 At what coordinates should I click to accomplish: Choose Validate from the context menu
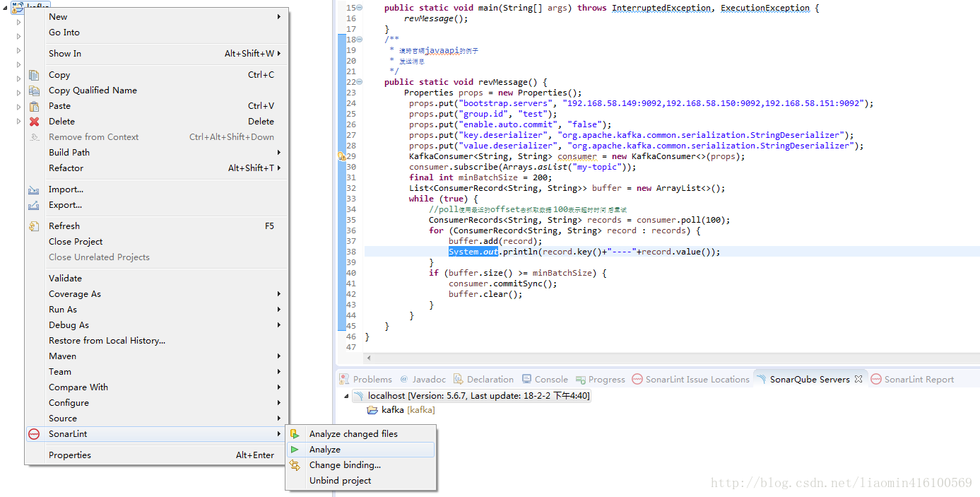pyautogui.click(x=158, y=279)
